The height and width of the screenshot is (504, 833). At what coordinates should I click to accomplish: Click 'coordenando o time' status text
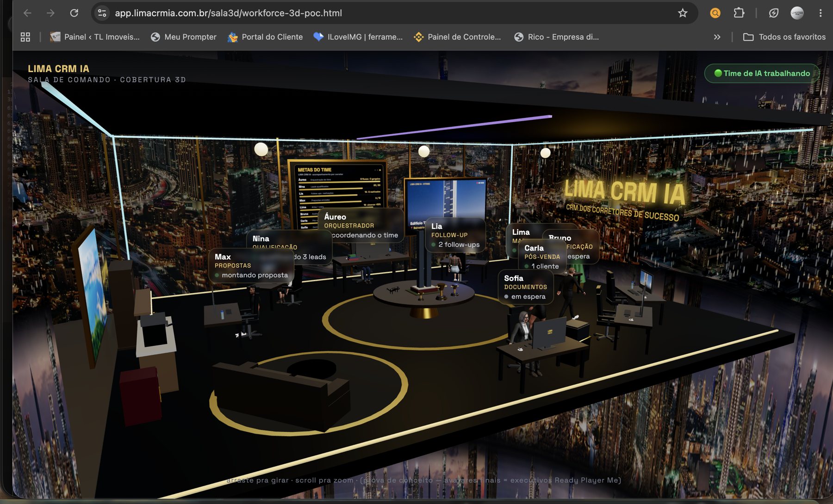point(365,235)
